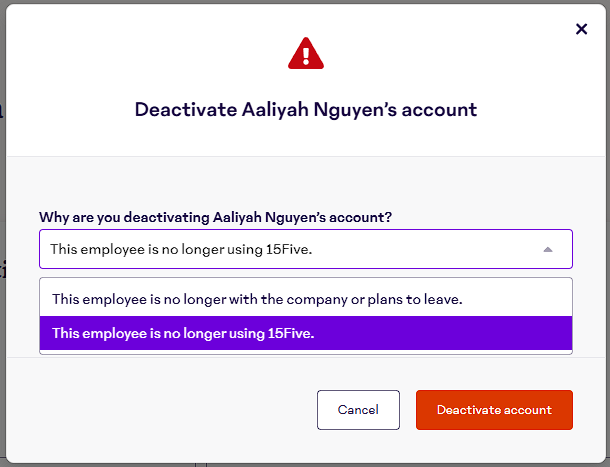Click the red warning triangle icon
Screen dimensions: 610x467
pyautogui.click(x=305, y=53)
